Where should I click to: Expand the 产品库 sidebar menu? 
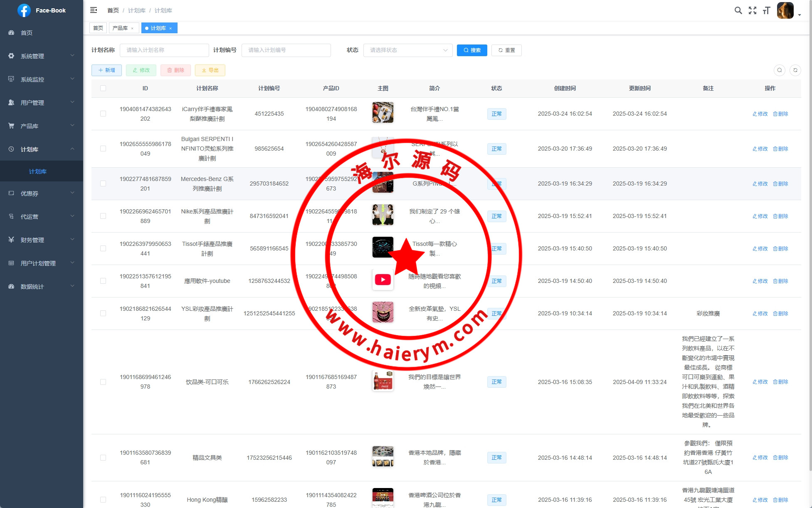[x=42, y=126]
